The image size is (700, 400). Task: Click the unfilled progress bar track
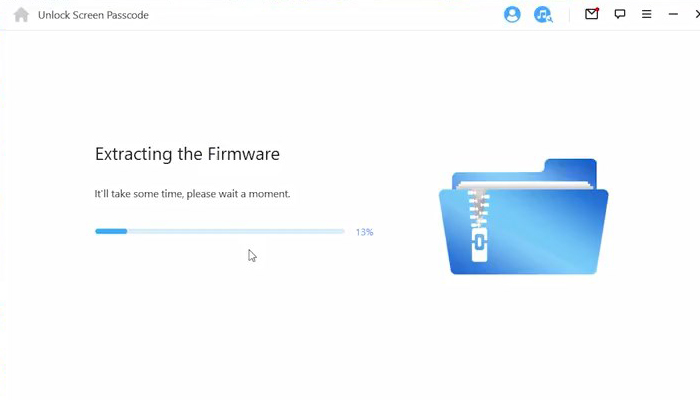pyautogui.click(x=236, y=231)
